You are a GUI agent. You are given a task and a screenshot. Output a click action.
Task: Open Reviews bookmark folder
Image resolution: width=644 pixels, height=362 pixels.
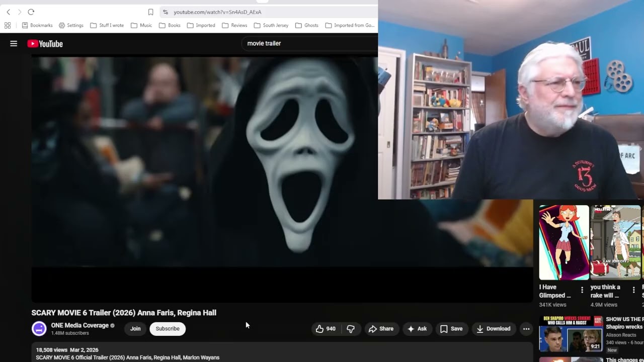234,25
